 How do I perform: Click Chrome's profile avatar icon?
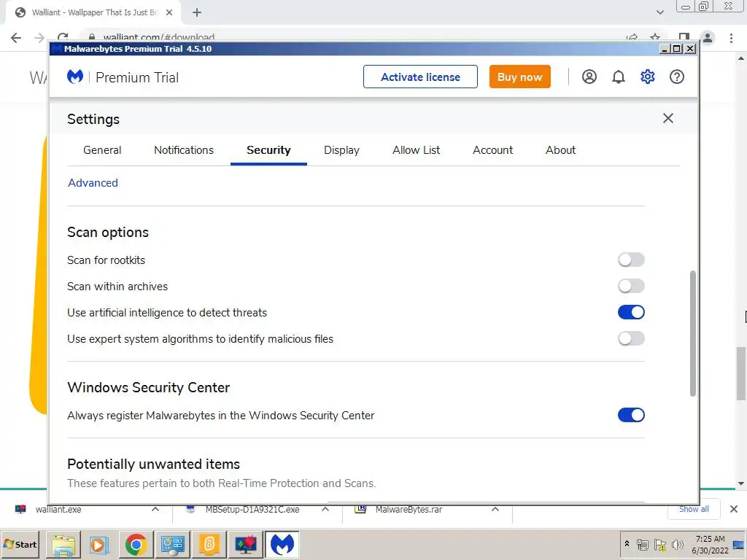point(708,38)
